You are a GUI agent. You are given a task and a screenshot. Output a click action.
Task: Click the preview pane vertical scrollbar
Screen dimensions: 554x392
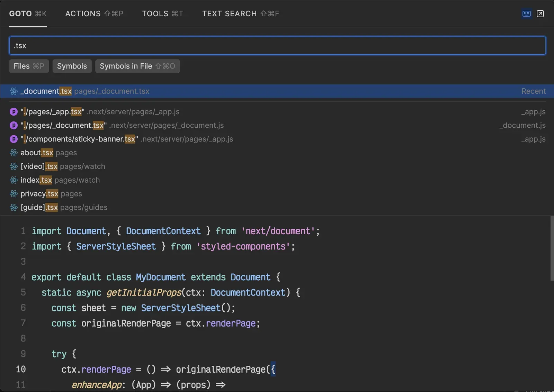[x=552, y=248]
